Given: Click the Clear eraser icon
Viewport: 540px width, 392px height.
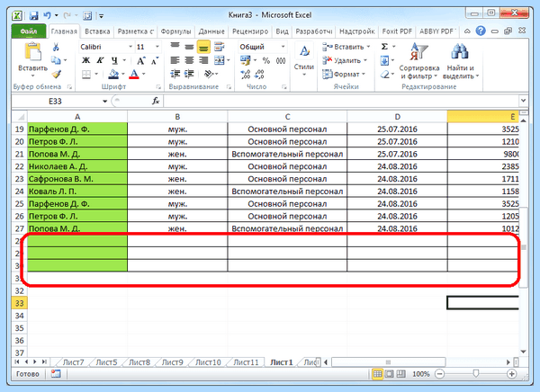Looking at the screenshot, I should 384,74.
